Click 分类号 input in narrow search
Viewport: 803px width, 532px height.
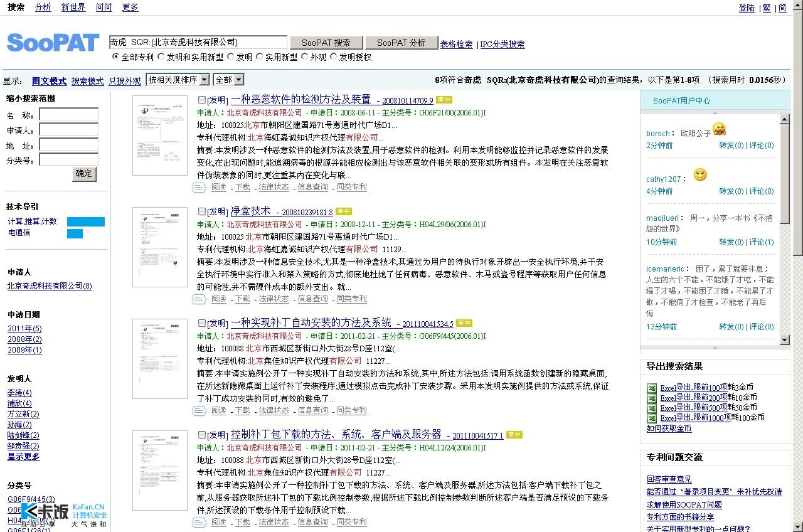pyautogui.click(x=69, y=159)
